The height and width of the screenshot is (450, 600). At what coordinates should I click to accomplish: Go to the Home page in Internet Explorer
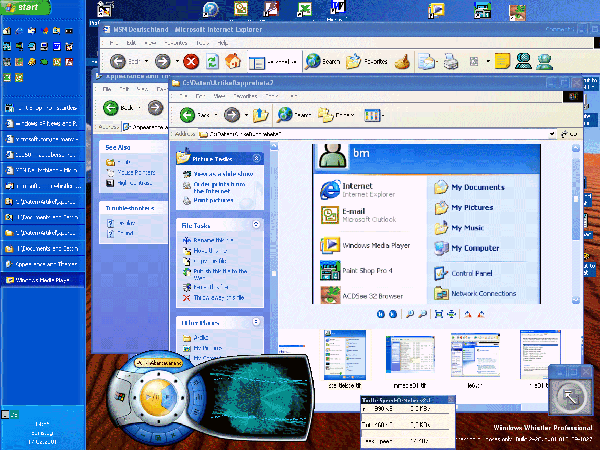point(233,61)
